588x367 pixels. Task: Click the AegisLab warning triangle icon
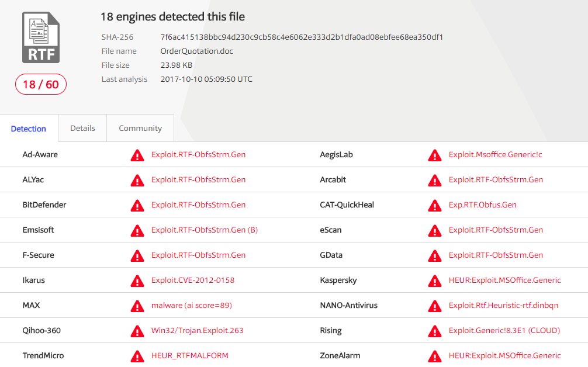point(434,155)
